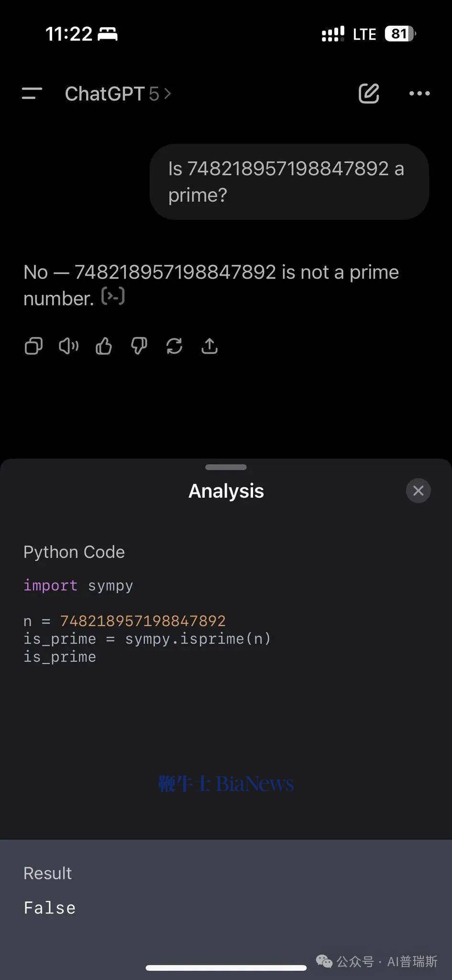Open the sidebar menu icon
This screenshot has width=452, height=980.
coord(32,93)
